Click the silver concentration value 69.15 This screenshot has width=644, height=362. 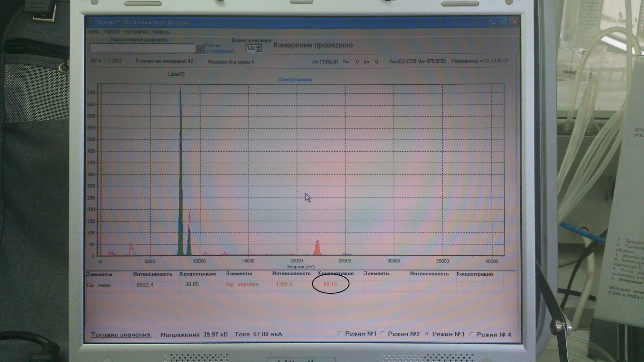330,284
